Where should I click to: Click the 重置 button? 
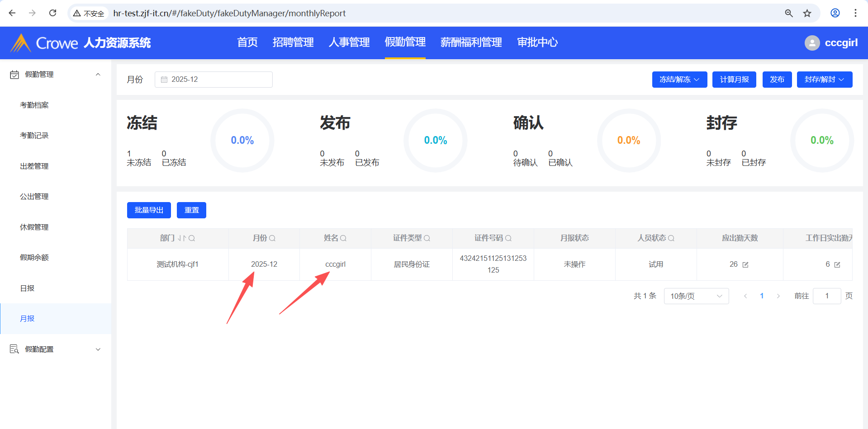coord(191,210)
